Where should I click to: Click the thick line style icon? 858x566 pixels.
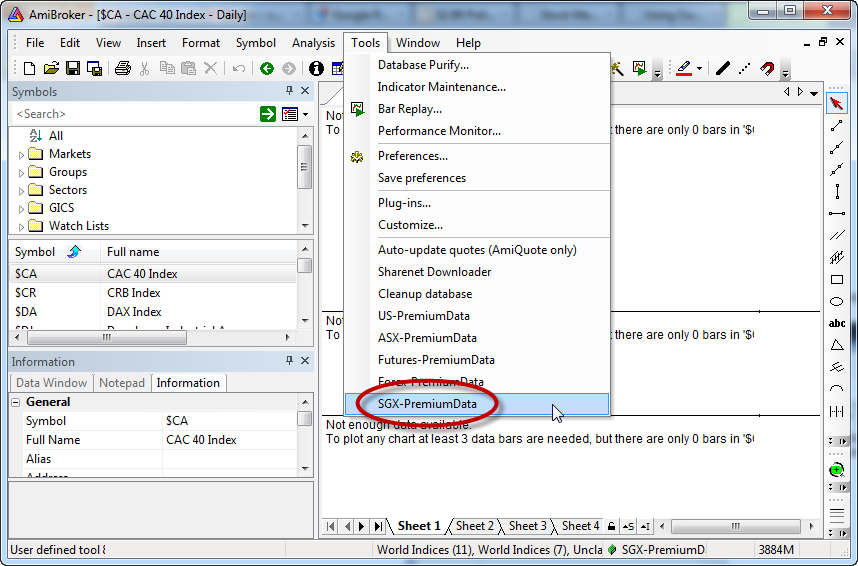coord(723,68)
